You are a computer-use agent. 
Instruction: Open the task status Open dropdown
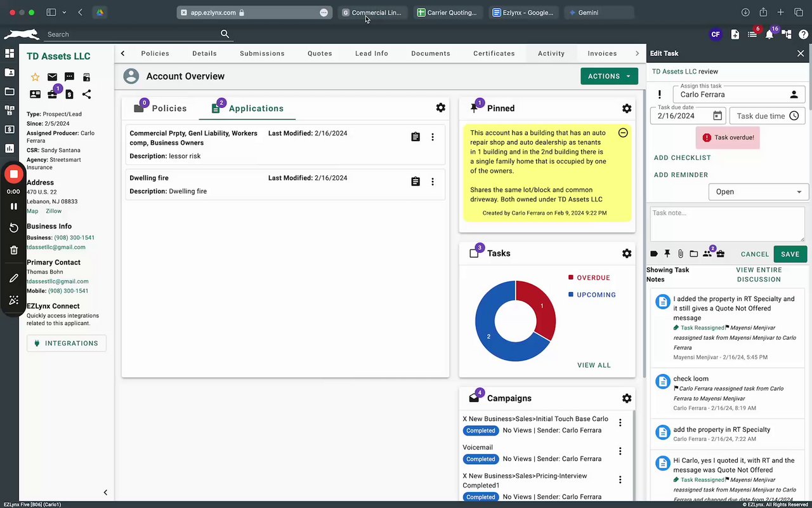759,192
